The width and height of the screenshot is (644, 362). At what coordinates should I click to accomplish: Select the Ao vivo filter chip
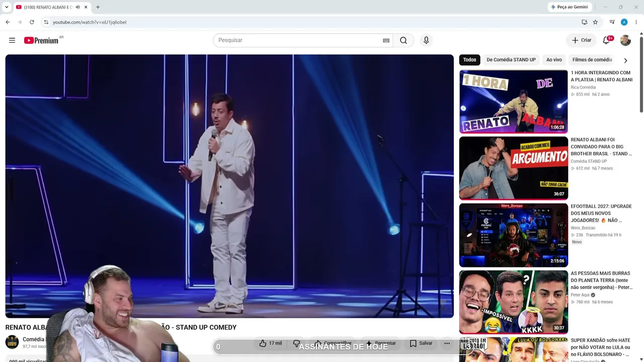pyautogui.click(x=554, y=60)
